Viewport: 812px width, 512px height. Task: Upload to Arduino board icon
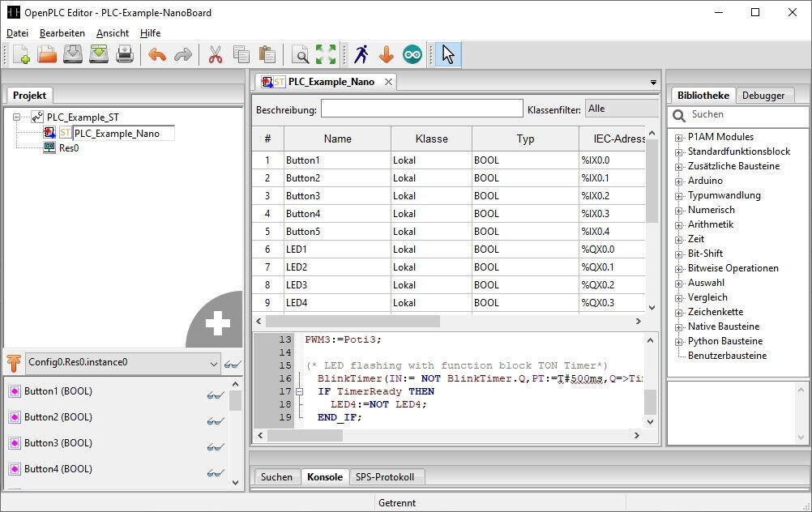point(412,54)
